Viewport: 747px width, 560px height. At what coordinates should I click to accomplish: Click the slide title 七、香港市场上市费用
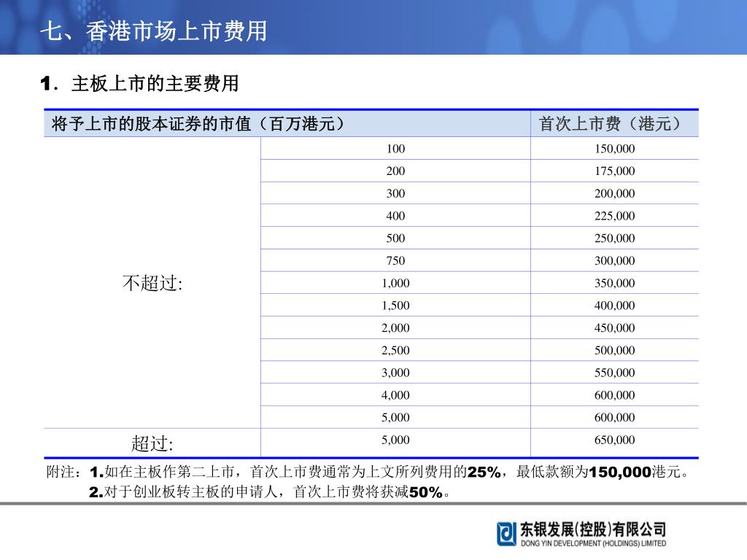click(153, 31)
